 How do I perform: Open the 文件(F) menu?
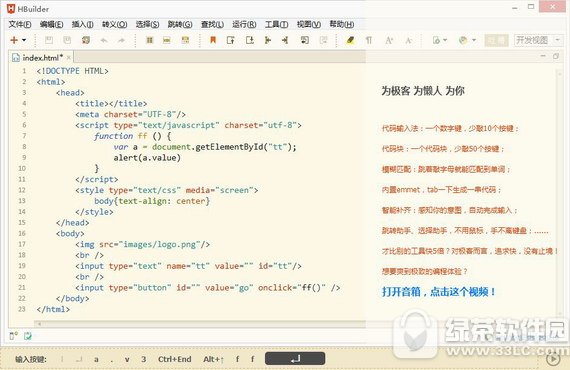pos(20,24)
